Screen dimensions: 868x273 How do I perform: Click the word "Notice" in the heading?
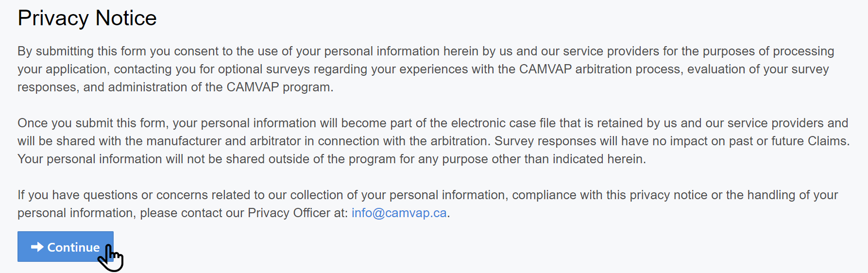126,18
